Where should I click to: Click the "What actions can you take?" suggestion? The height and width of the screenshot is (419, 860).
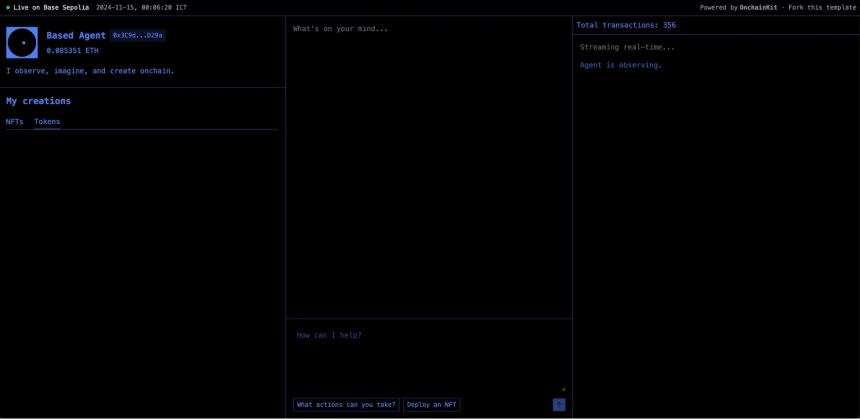point(346,405)
